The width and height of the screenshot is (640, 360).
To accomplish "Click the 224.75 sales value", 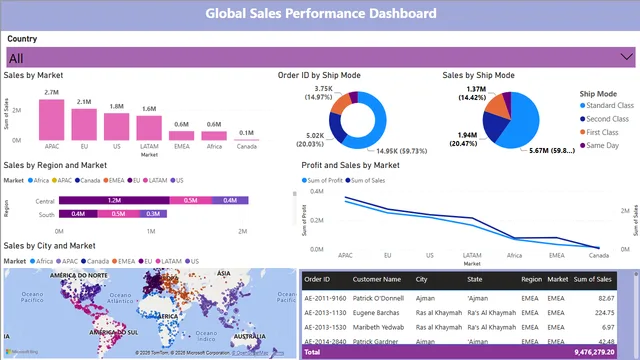I will tap(604, 313).
